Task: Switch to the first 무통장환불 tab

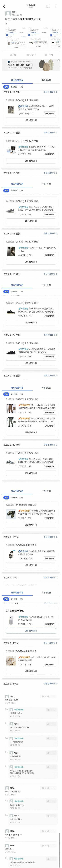Action: pyautogui.click(x=46, y=81)
